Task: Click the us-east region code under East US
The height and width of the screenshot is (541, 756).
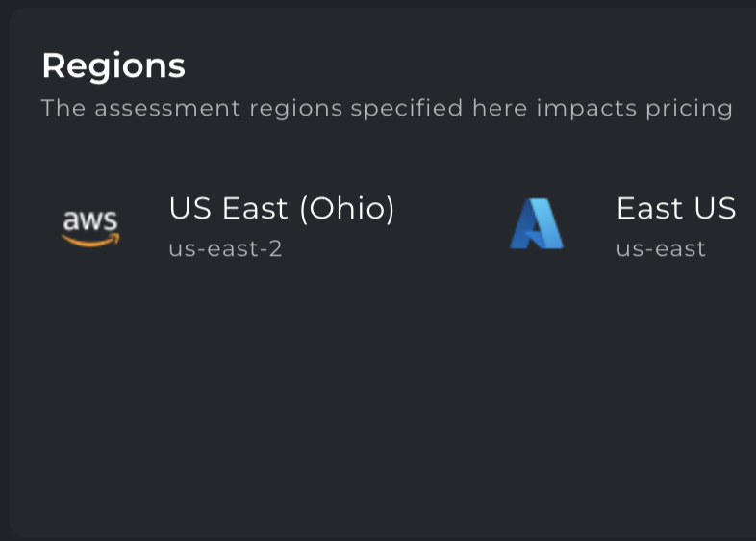Action: point(661,248)
